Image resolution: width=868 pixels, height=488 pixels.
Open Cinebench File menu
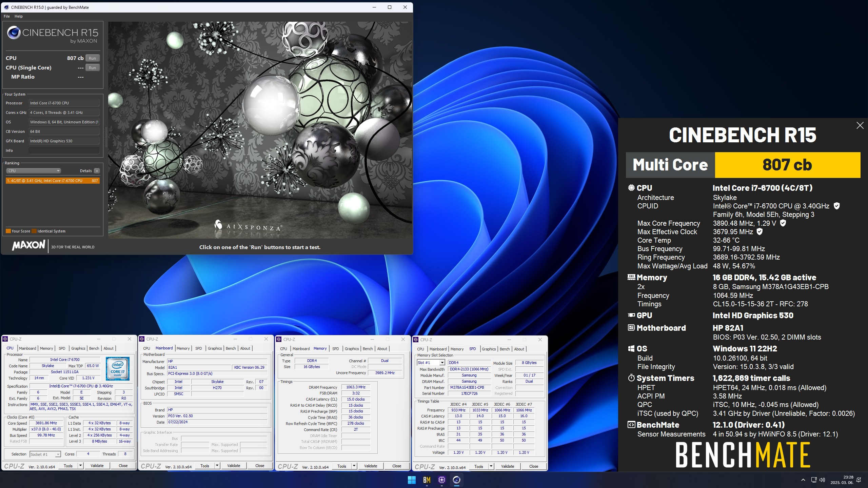7,16
